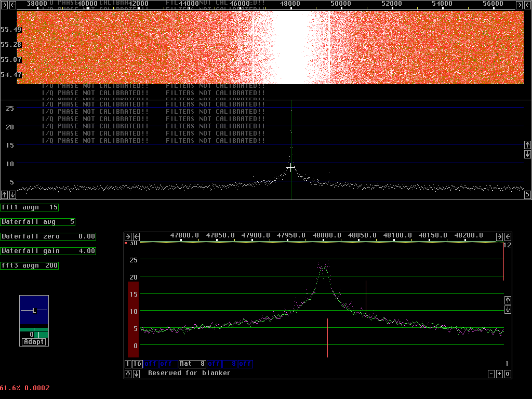Click the '16' box in blanker control row
532x399 pixels.
(x=137, y=364)
